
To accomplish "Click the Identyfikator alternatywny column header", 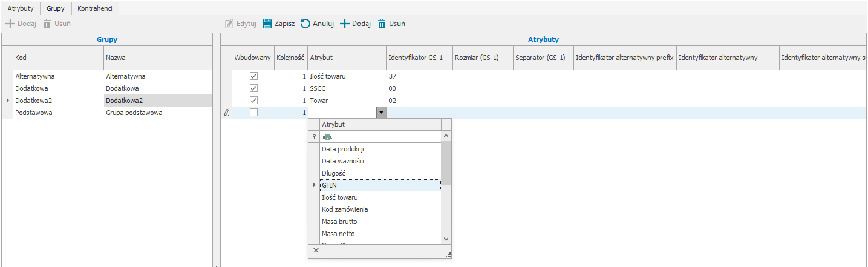I will tap(728, 58).
